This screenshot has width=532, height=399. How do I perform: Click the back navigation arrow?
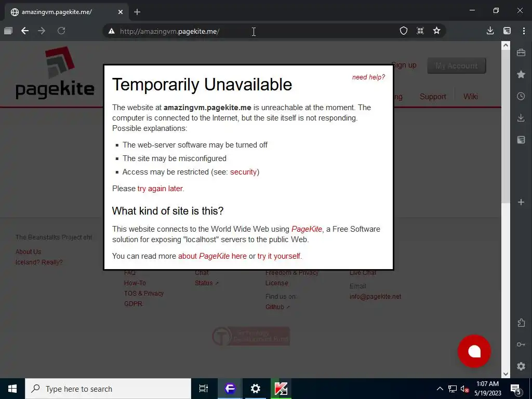(x=25, y=31)
